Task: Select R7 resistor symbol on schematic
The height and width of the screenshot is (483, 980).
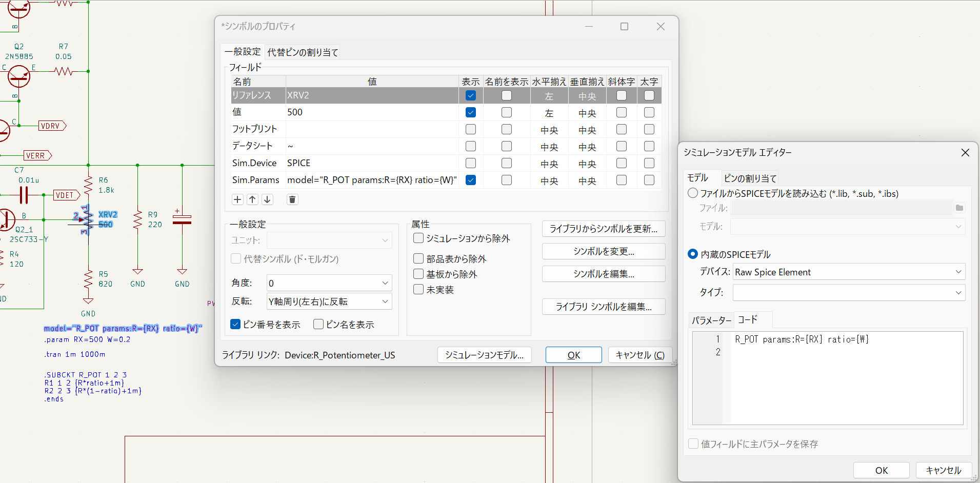Action: coord(64,71)
